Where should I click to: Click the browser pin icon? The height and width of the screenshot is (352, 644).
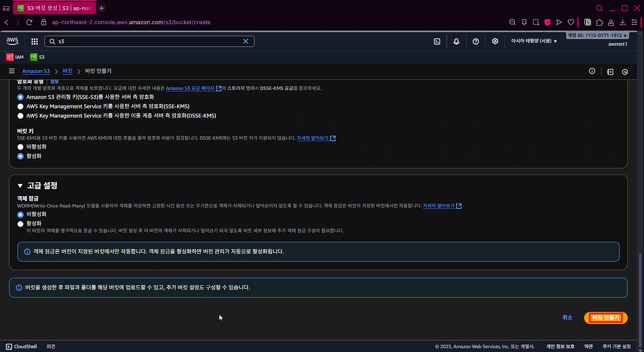524,22
